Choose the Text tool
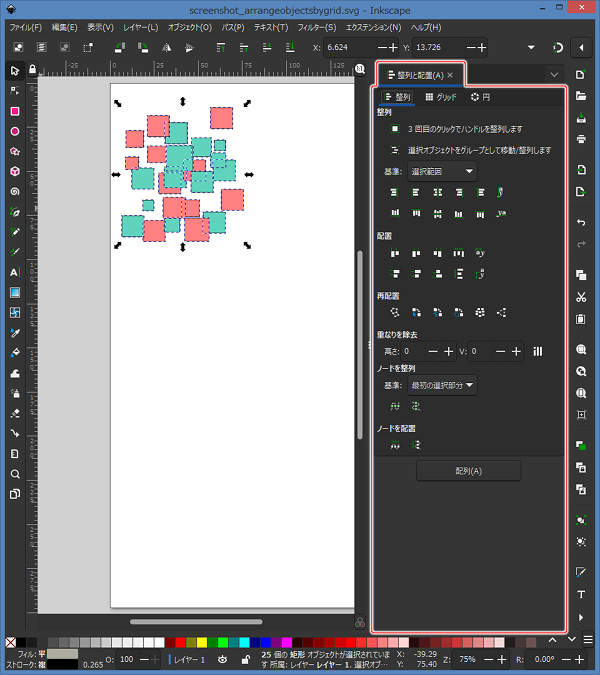 (15, 272)
